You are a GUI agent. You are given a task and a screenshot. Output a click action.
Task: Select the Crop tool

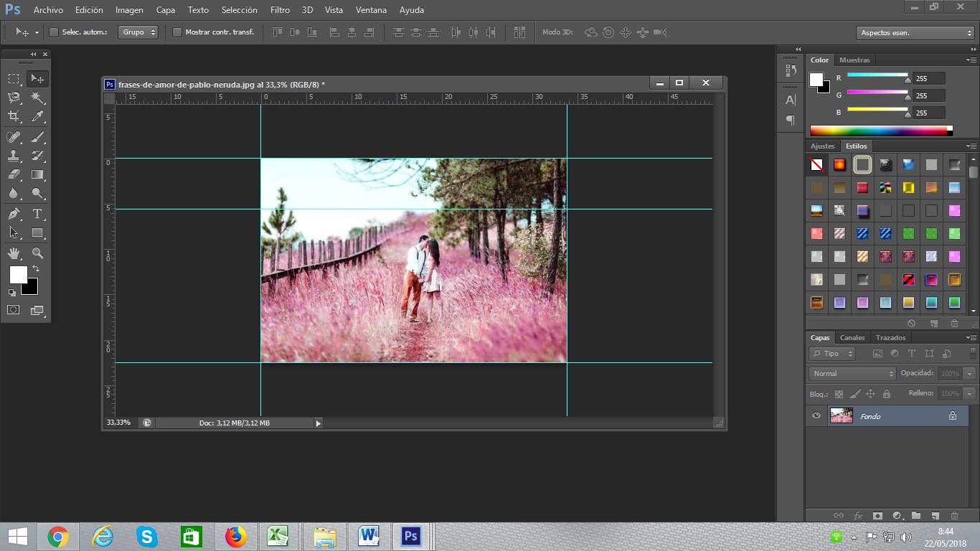(14, 116)
